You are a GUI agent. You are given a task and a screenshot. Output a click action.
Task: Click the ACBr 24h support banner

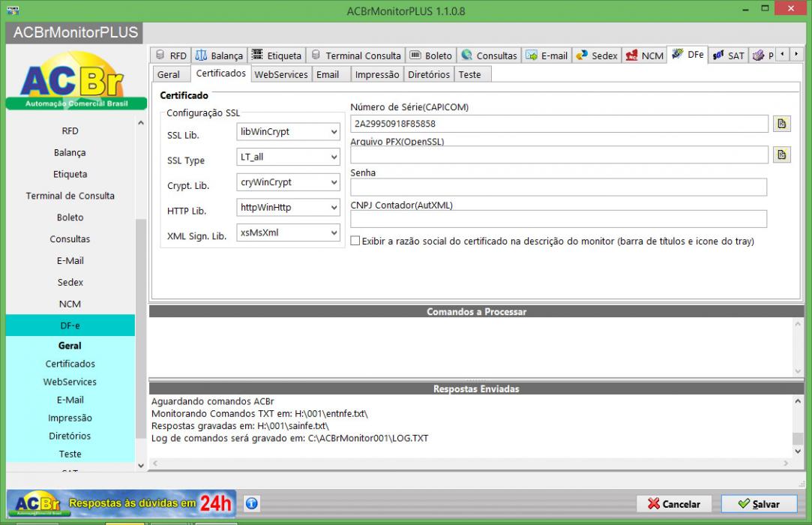pos(121,503)
